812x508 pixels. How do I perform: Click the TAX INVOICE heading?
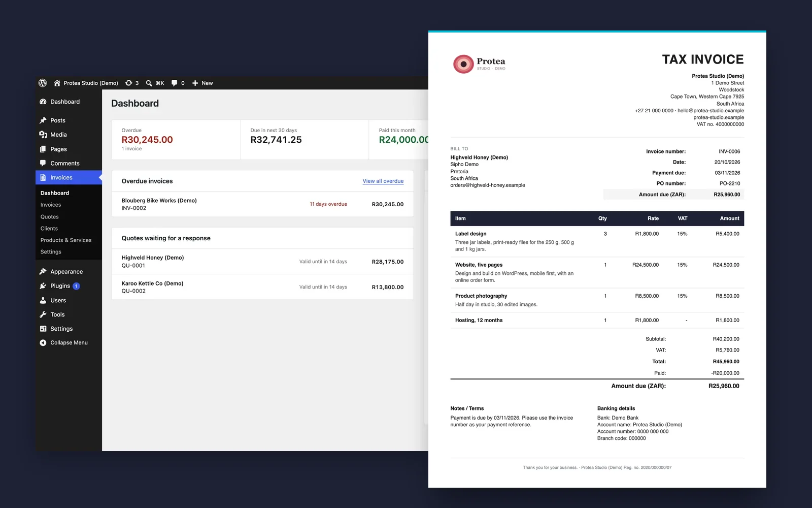pyautogui.click(x=703, y=59)
